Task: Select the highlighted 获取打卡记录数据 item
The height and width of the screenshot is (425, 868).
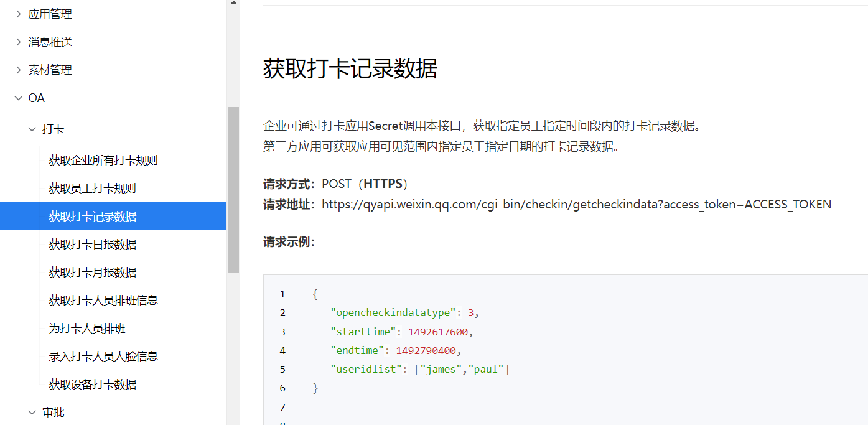Action: pos(92,216)
